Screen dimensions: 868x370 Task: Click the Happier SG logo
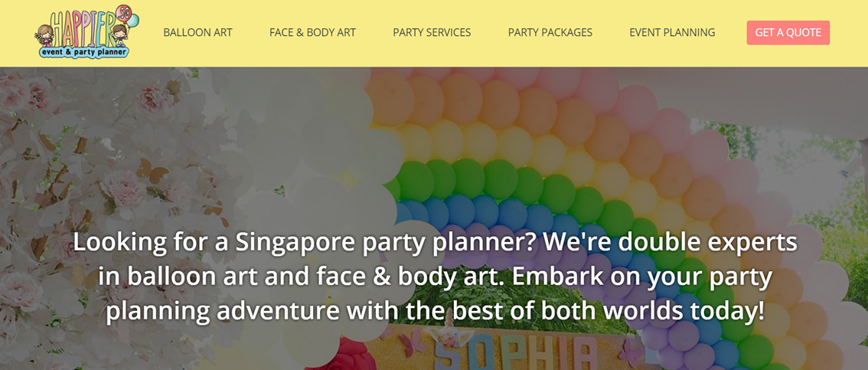[x=87, y=32]
